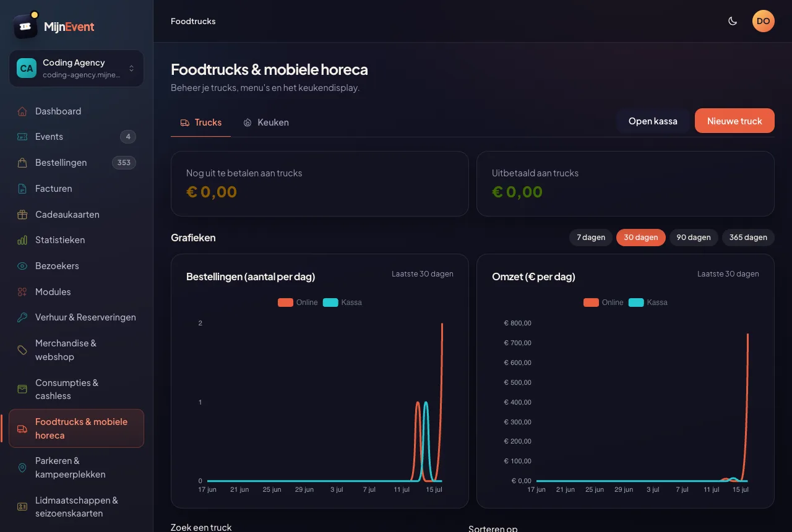Open the DO user avatar menu
The image size is (792, 532).
tap(764, 21)
